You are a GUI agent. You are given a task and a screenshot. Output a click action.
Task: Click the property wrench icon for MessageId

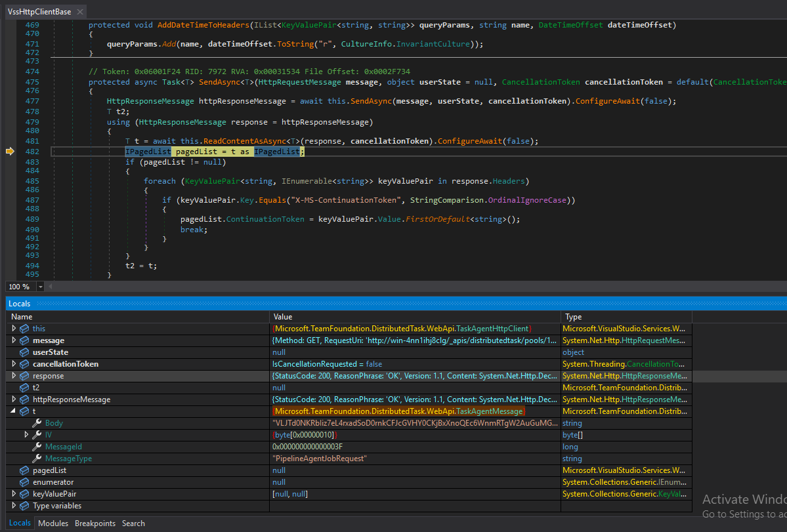tap(37, 447)
